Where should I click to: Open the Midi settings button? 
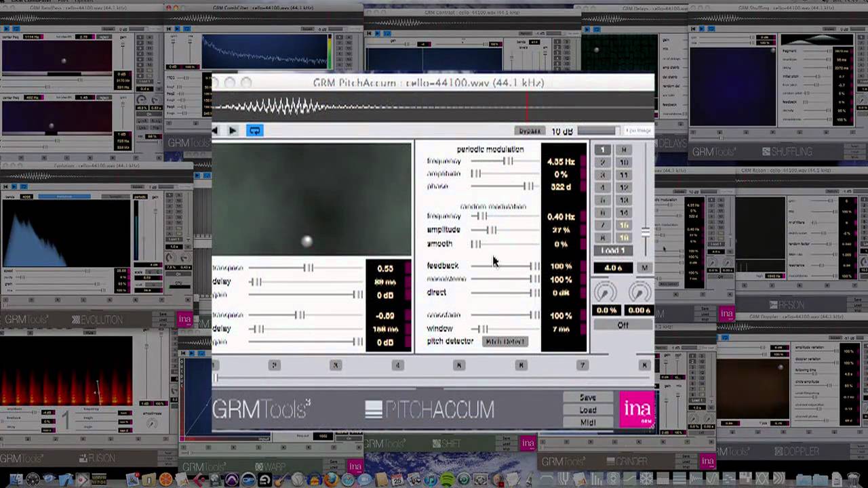click(x=588, y=422)
